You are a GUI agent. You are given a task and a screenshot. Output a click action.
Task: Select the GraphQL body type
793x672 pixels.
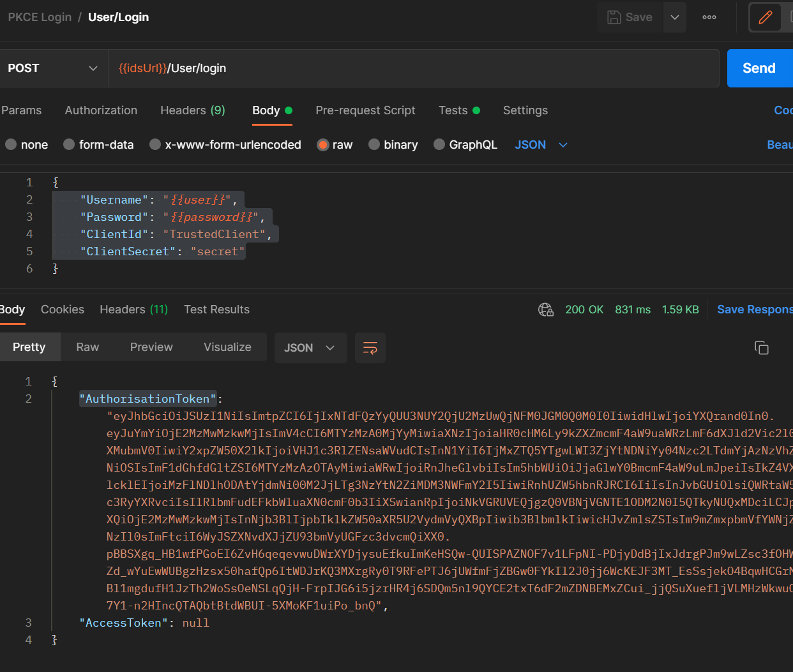(x=465, y=144)
